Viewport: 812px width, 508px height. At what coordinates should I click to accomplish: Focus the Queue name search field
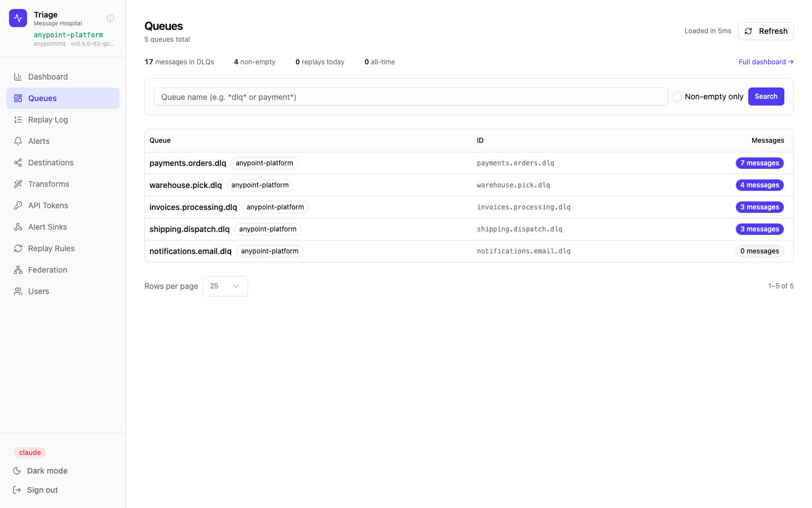pos(411,97)
